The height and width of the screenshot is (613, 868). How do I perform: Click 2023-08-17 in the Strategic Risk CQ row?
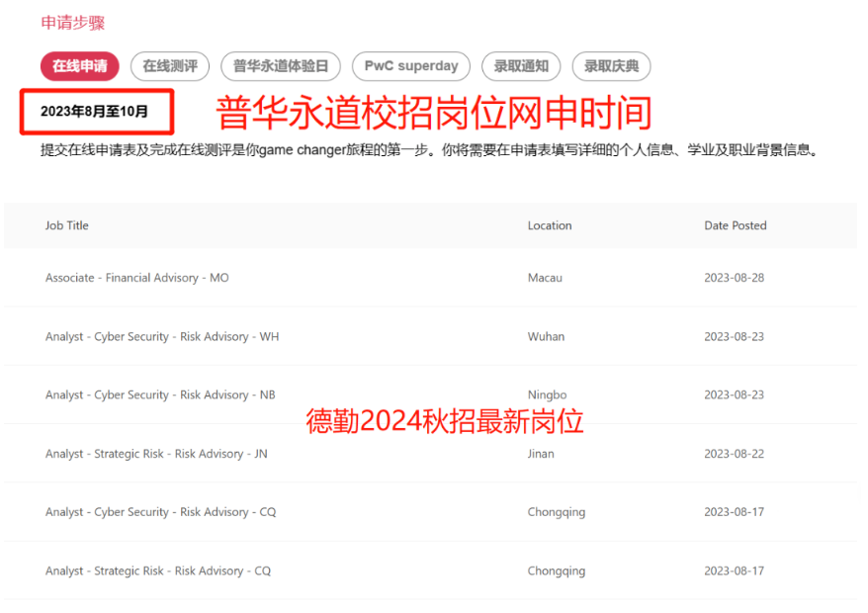734,570
